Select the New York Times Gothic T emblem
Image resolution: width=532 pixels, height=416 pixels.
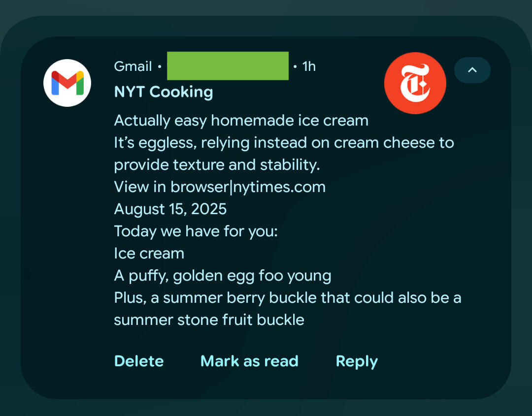415,83
